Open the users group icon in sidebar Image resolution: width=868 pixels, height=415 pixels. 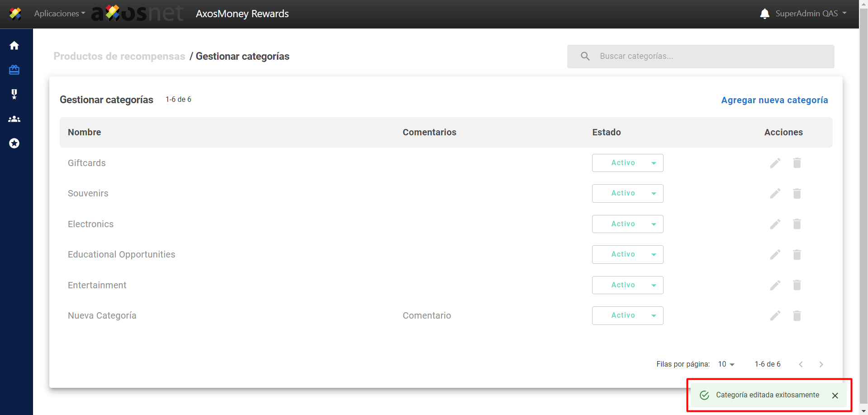point(14,119)
